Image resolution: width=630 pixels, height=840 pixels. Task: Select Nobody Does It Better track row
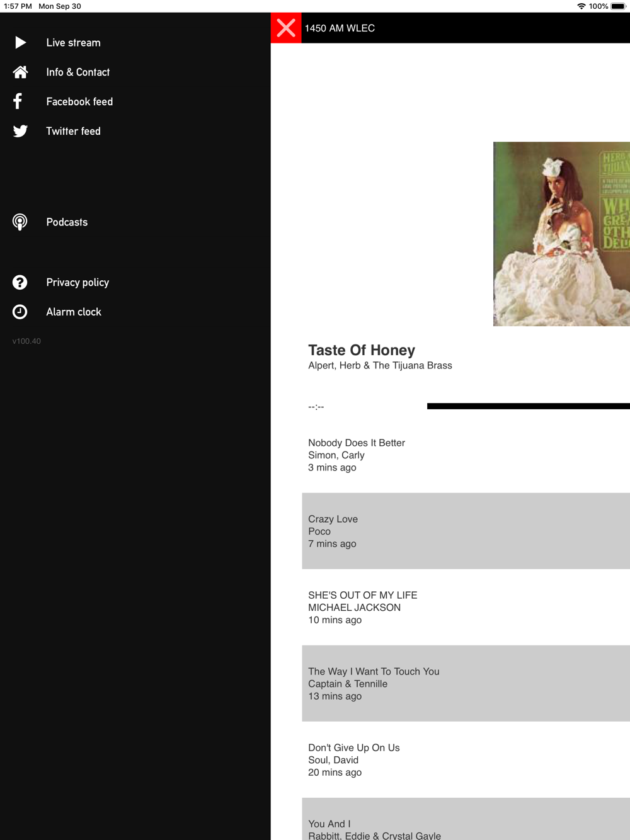click(466, 455)
